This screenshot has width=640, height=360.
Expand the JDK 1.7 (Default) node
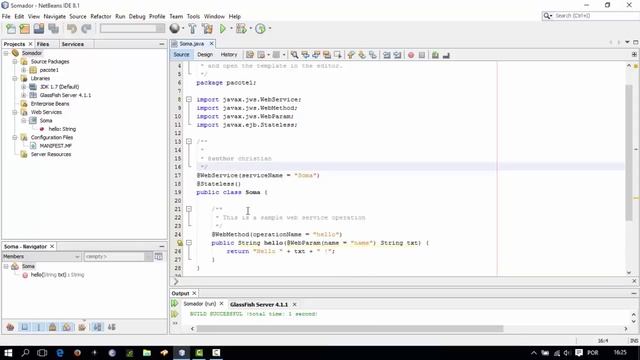tap(24, 87)
